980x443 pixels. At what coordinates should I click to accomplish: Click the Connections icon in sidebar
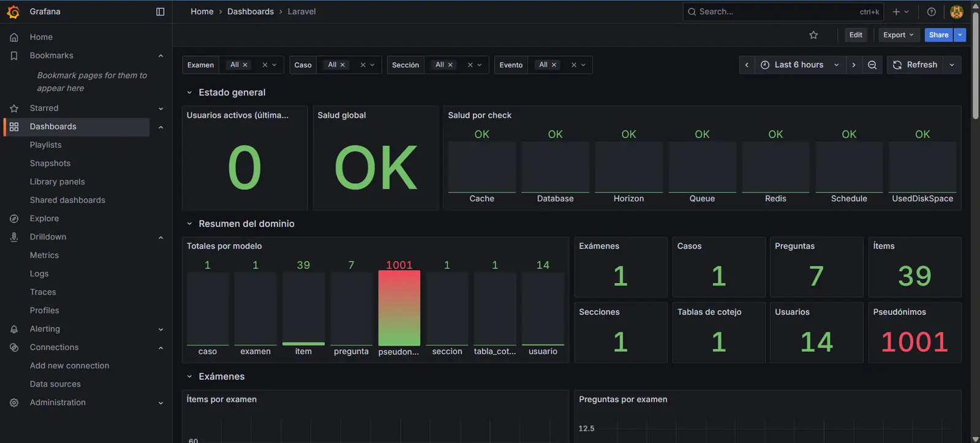14,347
